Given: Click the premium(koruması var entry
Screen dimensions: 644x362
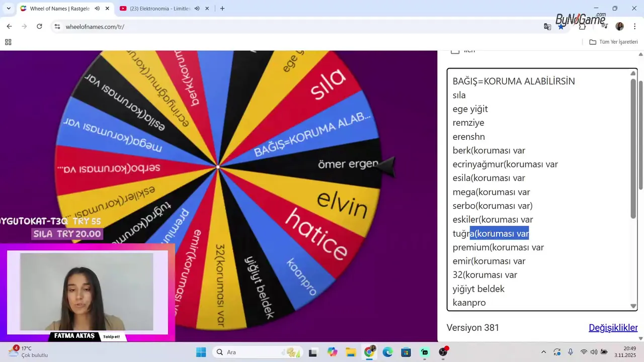Looking at the screenshot, I should pos(498,247).
